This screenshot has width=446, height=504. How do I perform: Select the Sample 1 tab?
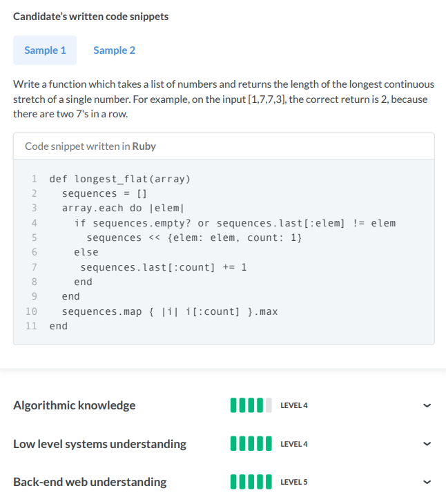(x=45, y=50)
